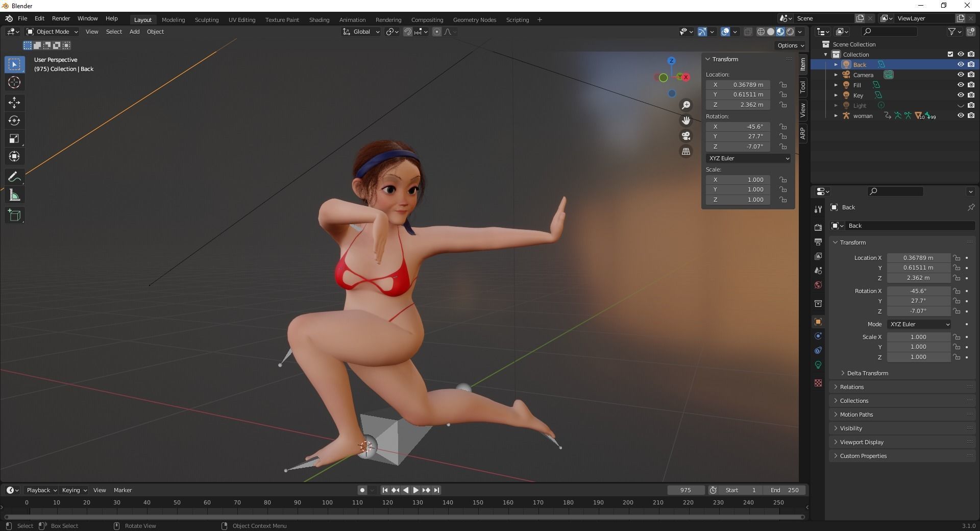Click the viewport pan hand icon
The width and height of the screenshot is (980, 531).
686,120
